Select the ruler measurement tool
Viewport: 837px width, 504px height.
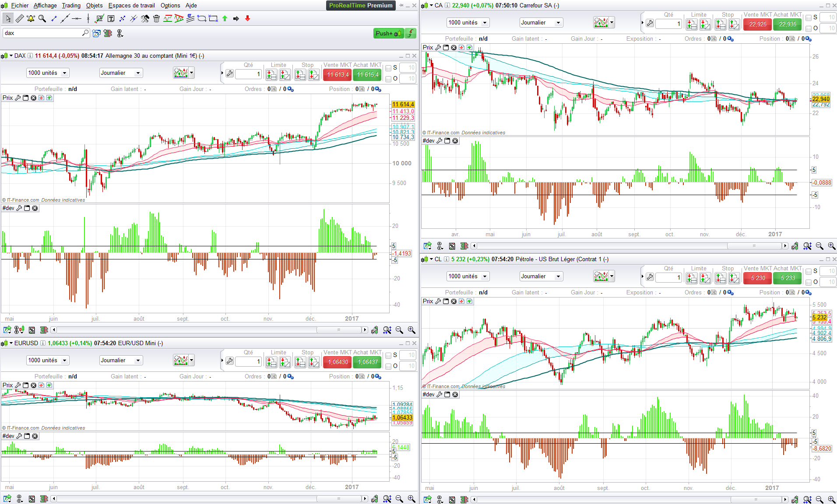pyautogui.click(x=19, y=18)
